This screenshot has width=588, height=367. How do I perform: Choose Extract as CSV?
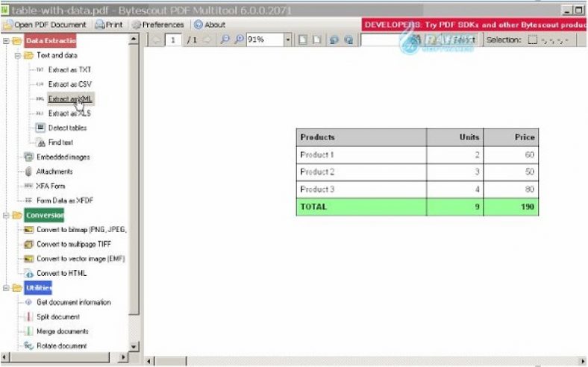(x=70, y=84)
